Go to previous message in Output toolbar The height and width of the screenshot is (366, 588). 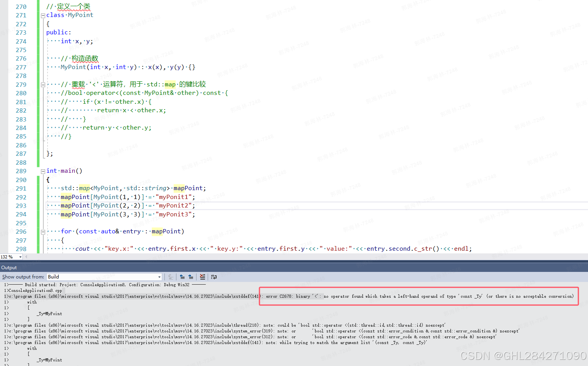182,277
